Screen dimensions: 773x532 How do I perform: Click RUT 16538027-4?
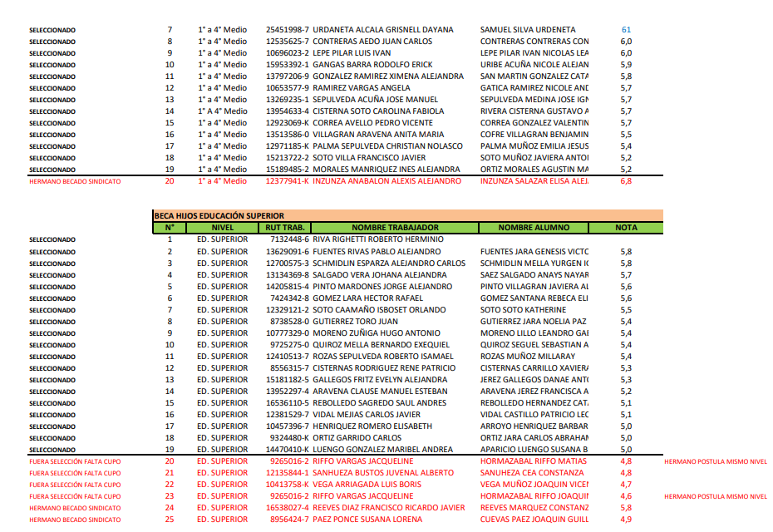(288, 508)
